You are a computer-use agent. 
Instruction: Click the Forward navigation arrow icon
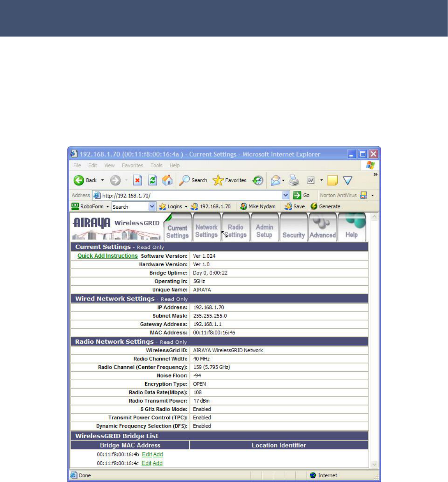click(115, 180)
